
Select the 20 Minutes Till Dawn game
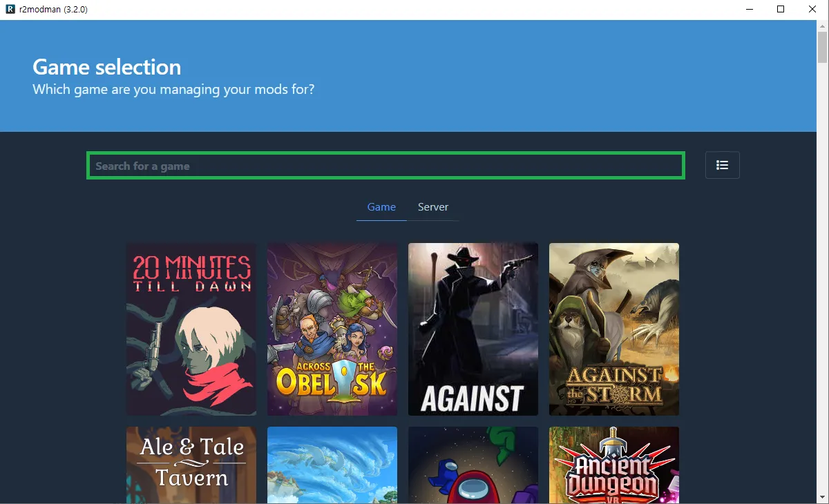click(x=191, y=329)
